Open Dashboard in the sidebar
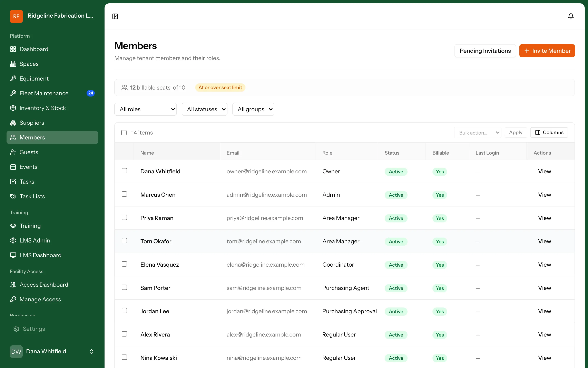 [52, 49]
